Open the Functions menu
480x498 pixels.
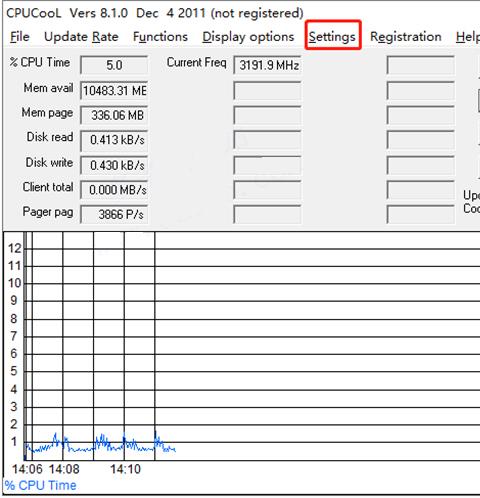coord(160,36)
